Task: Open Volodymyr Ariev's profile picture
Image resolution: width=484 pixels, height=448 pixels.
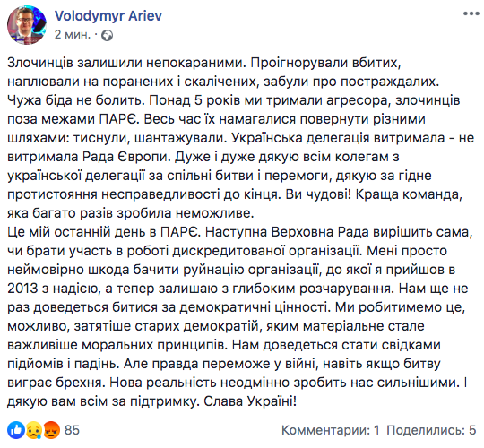Action: click(x=27, y=25)
